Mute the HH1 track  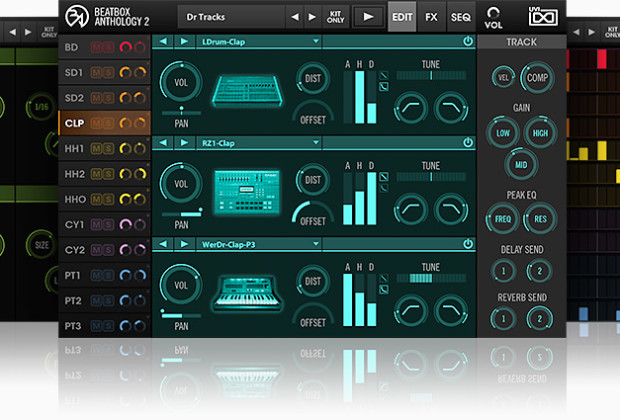coord(96,149)
